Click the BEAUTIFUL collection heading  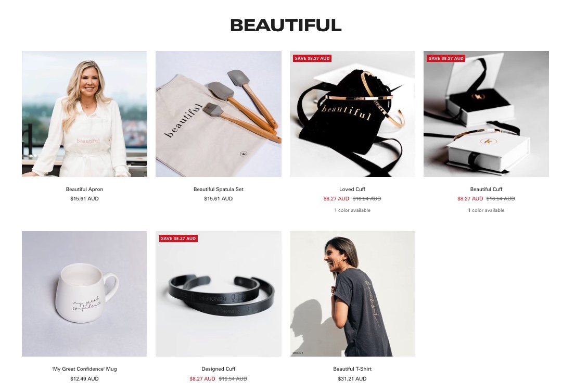coord(286,26)
